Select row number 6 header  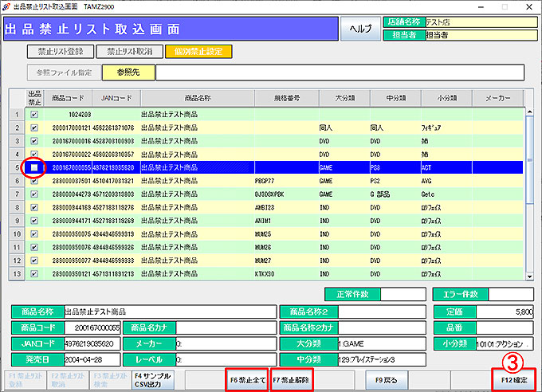(15, 182)
